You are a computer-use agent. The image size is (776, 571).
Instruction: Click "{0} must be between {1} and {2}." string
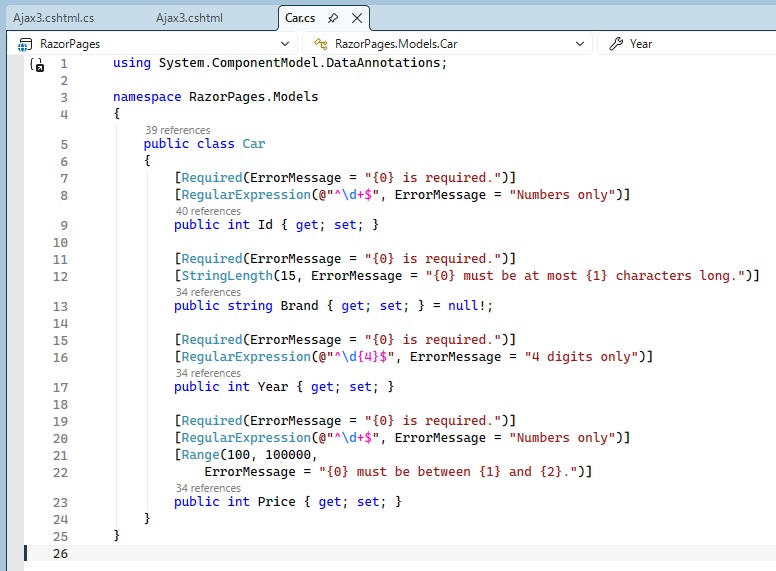click(x=448, y=472)
